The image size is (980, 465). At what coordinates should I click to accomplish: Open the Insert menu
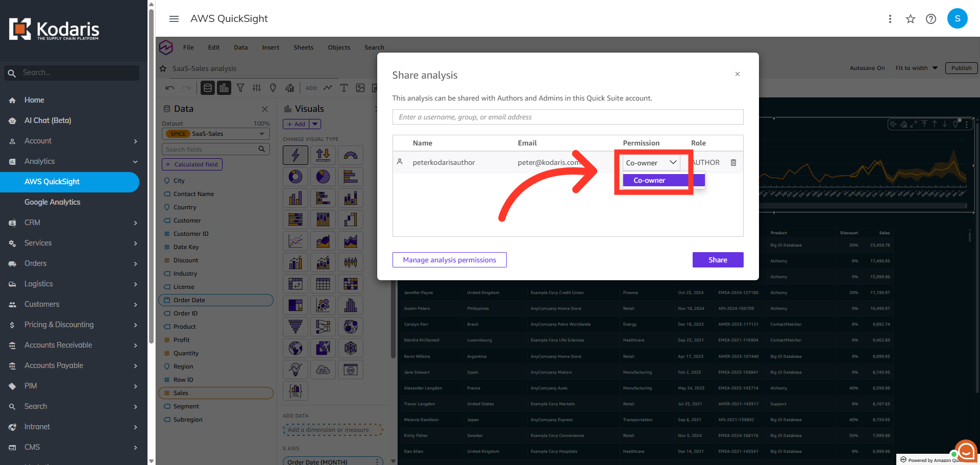271,47
